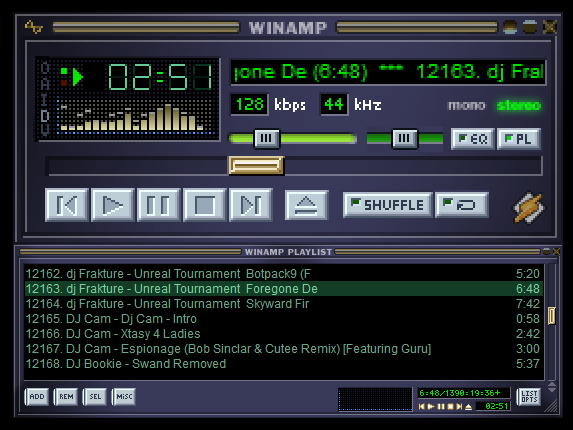Click the clutterbar O options letter

click(45, 68)
